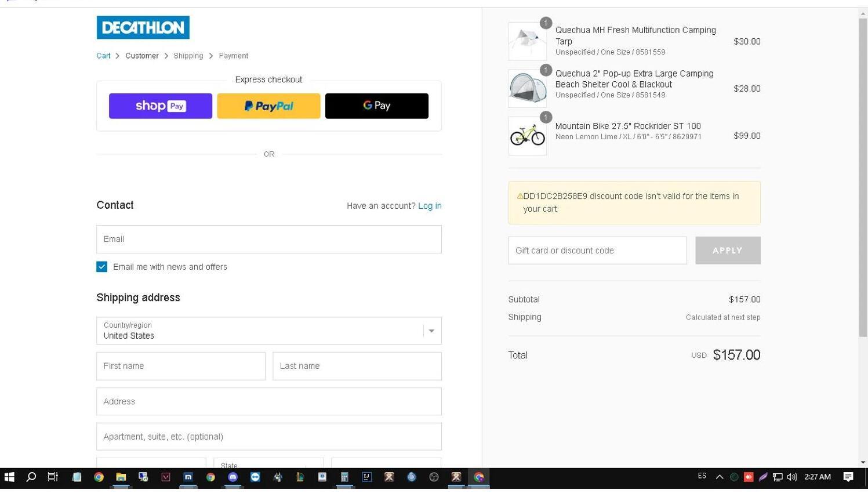Open the volume control tray icon

[x=792, y=477]
